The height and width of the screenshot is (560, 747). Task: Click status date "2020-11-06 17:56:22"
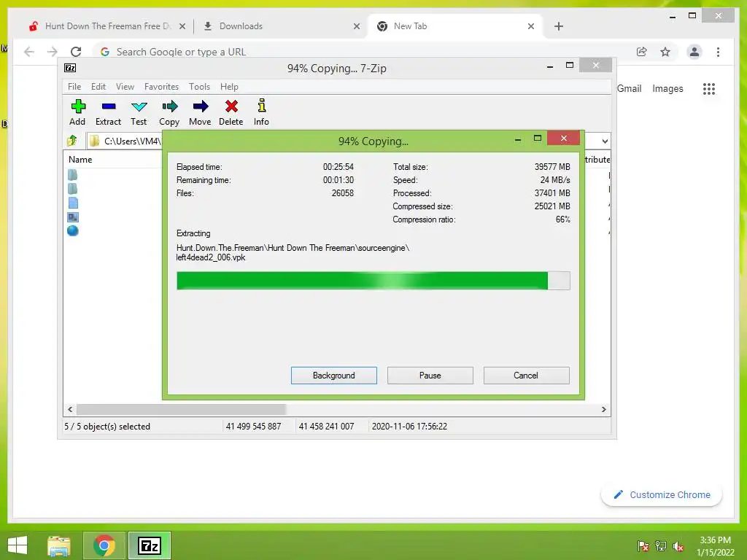click(x=409, y=426)
